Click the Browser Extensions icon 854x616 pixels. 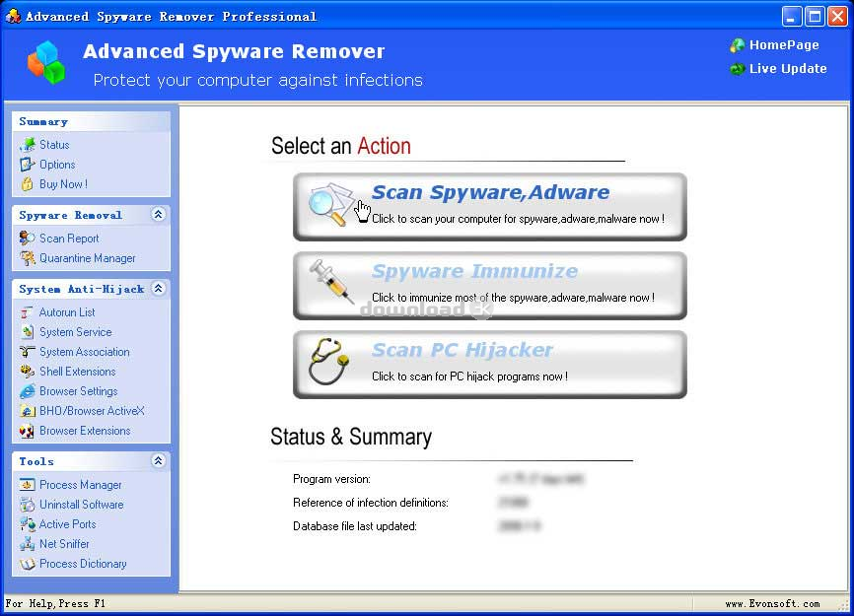tap(28, 431)
